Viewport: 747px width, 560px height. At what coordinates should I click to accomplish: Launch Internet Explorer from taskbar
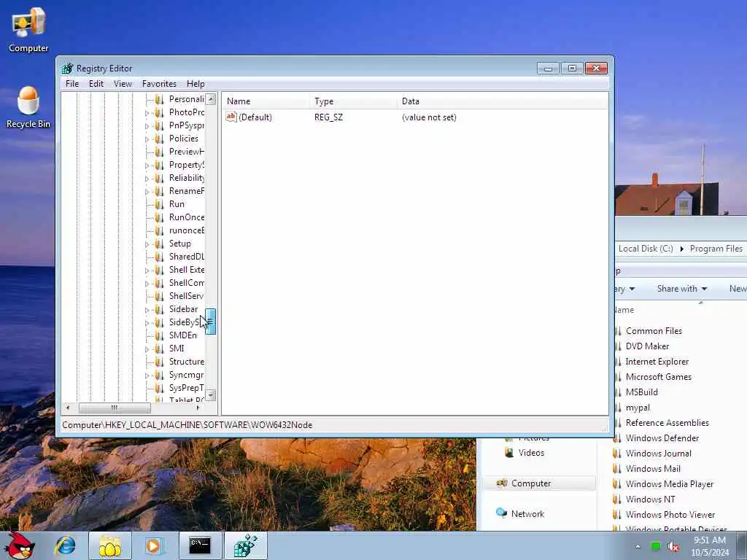[65, 545]
